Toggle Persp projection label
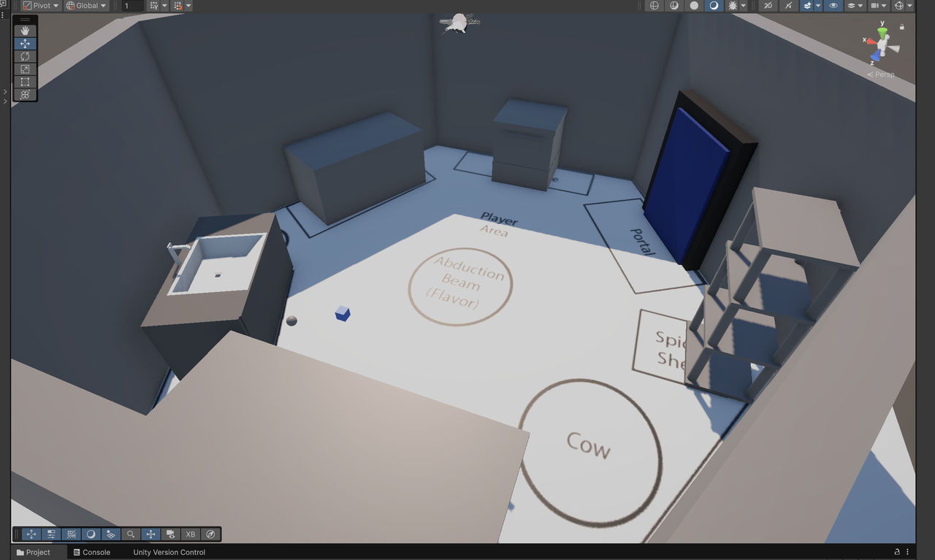 881,74
